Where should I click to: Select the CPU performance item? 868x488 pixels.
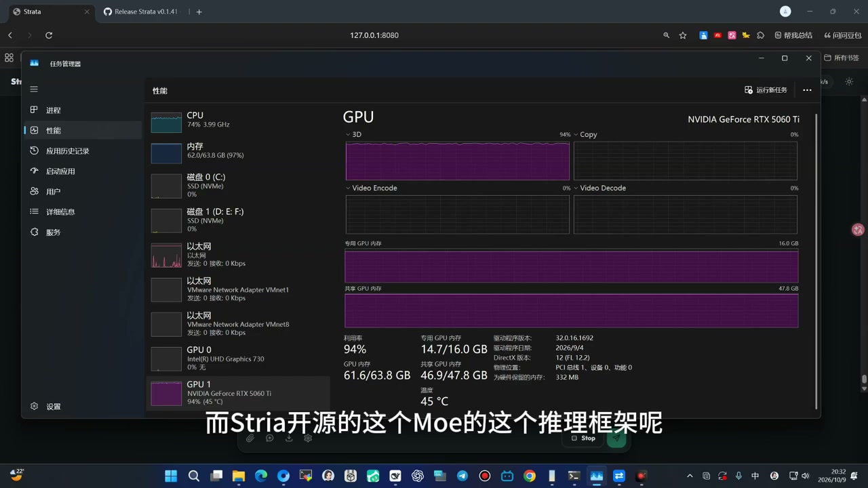tap(238, 123)
